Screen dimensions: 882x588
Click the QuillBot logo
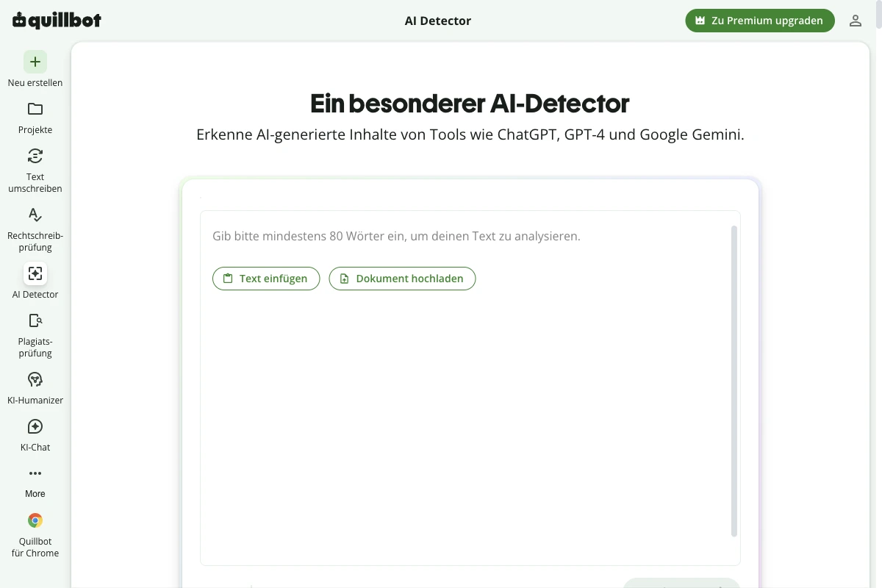pyautogui.click(x=57, y=21)
